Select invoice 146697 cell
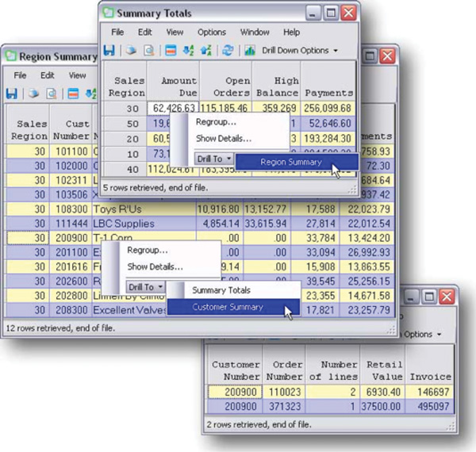This screenshot has height=452, width=476. (430, 392)
